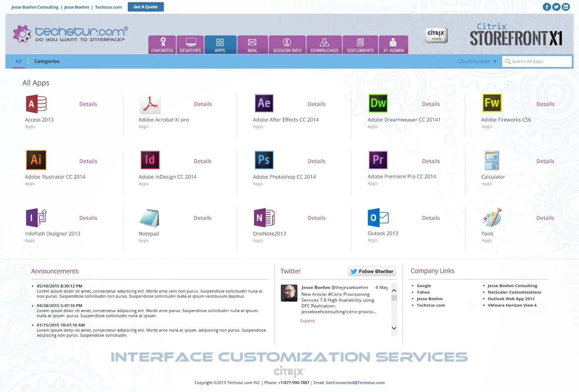Launch the Adobe Fireworks CS6 icon
Image resolution: width=579 pixels, height=392 pixels.
click(x=492, y=103)
